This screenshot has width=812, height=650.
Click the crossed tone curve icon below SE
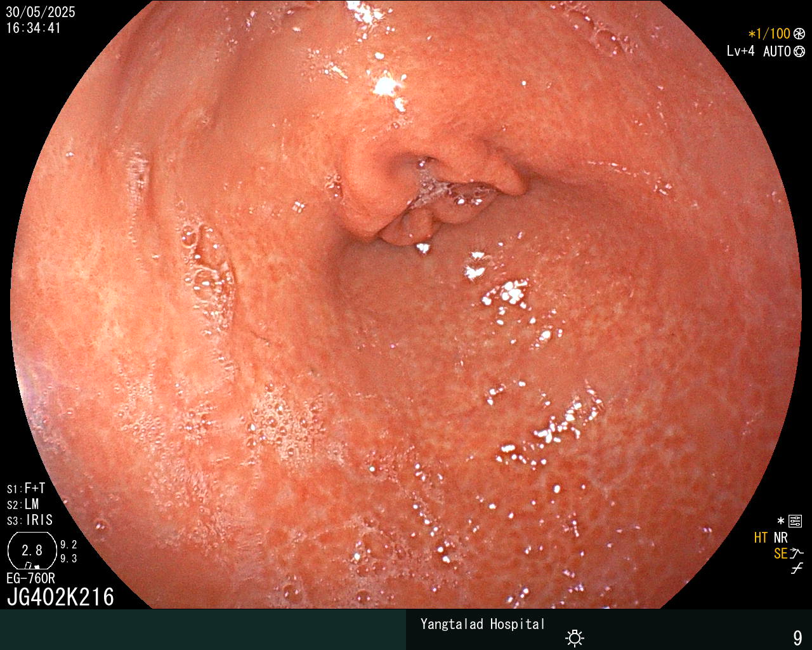797,569
